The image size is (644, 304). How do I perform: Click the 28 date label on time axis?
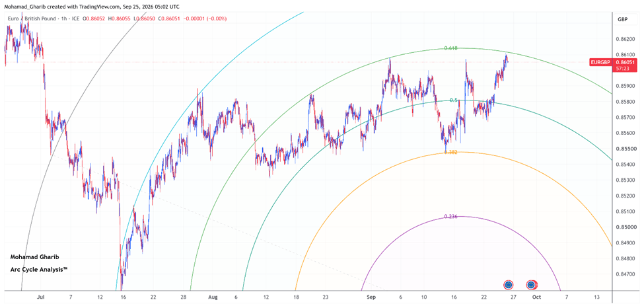[184, 297]
